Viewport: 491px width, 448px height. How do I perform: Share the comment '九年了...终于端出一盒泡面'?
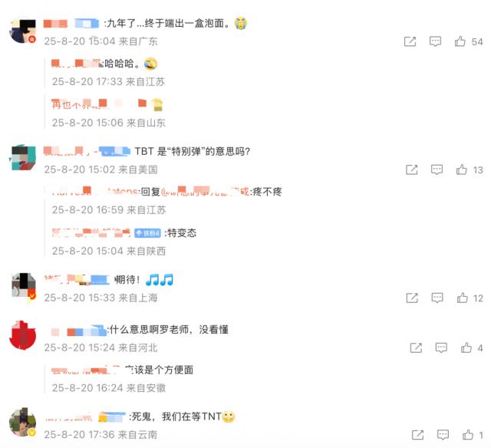pyautogui.click(x=410, y=41)
